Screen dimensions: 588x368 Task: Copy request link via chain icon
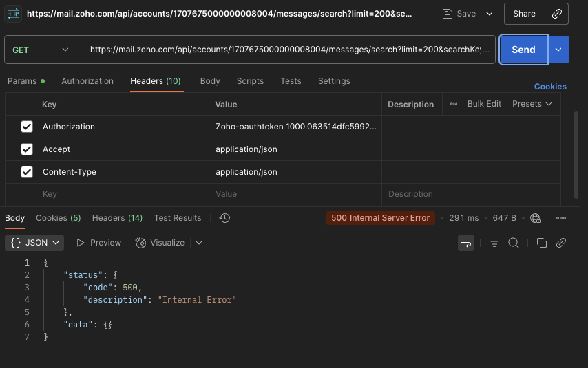coord(557,14)
